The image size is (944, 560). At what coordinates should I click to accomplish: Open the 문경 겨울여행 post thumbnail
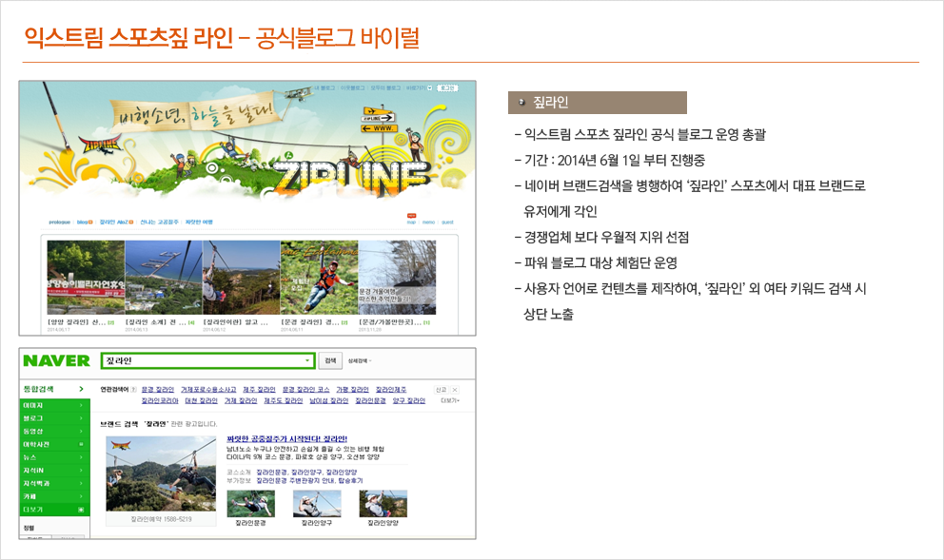point(397,278)
